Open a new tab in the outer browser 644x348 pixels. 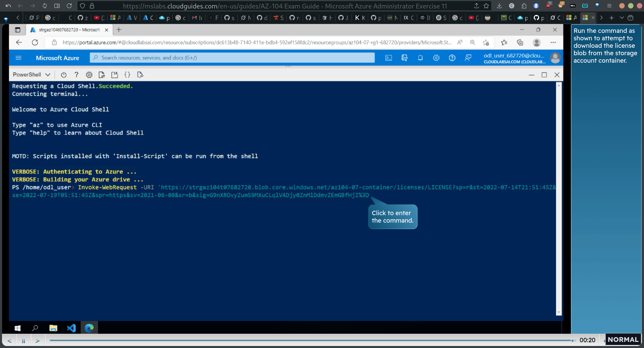click(611, 18)
